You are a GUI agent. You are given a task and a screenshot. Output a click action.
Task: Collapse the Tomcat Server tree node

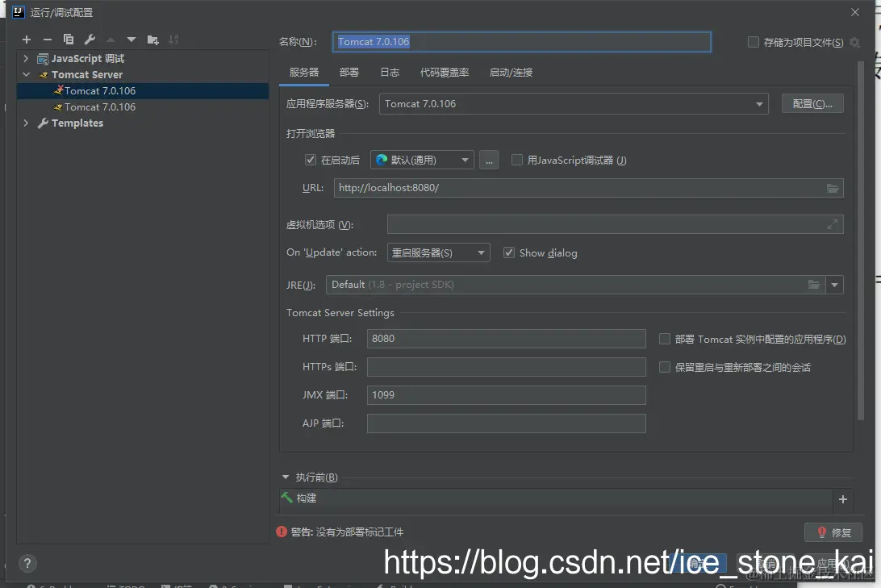click(26, 75)
